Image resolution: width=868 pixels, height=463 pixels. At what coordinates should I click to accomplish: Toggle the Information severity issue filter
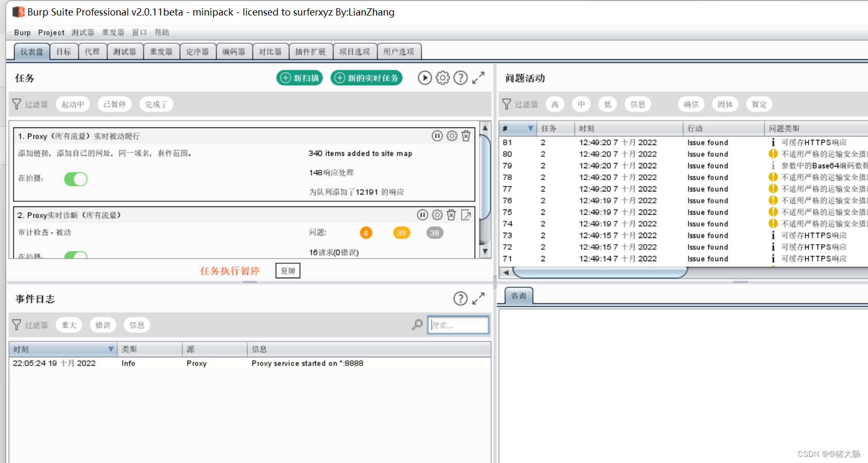click(638, 104)
